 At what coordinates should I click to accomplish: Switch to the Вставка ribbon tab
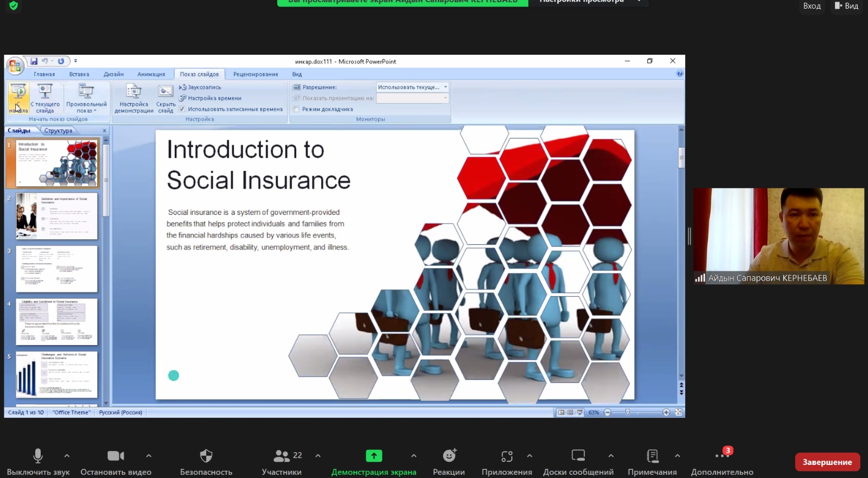79,74
